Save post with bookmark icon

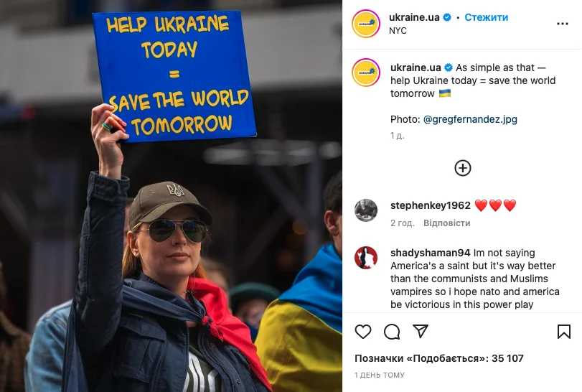pyautogui.click(x=564, y=332)
